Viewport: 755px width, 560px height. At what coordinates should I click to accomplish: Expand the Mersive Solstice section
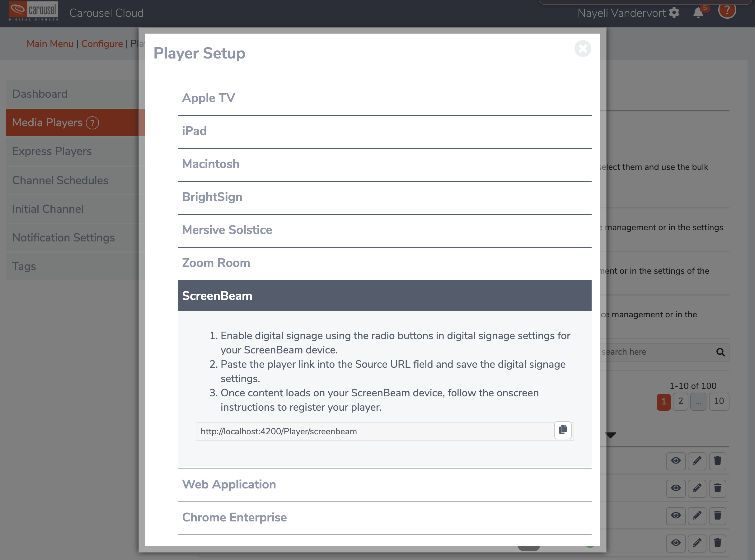click(x=385, y=230)
